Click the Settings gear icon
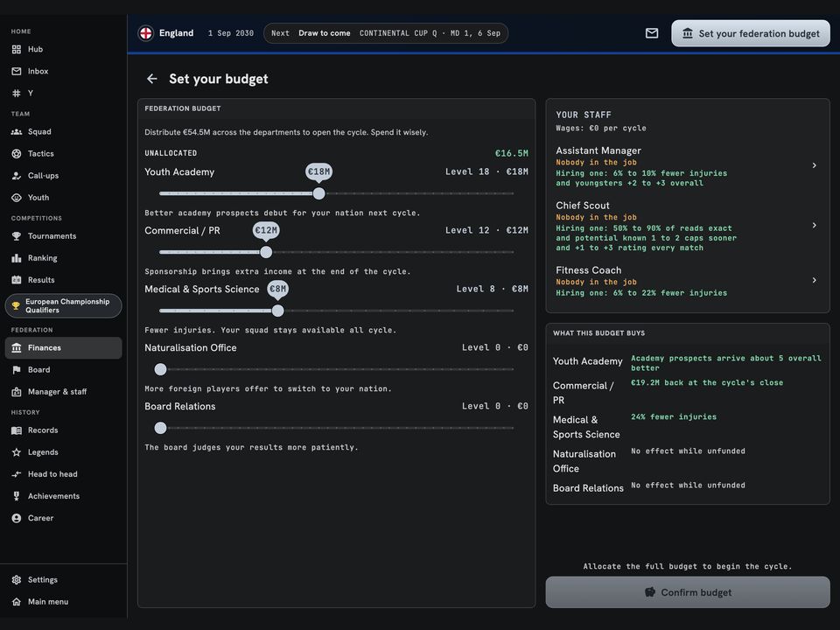The height and width of the screenshot is (630, 840). pyautogui.click(x=17, y=579)
